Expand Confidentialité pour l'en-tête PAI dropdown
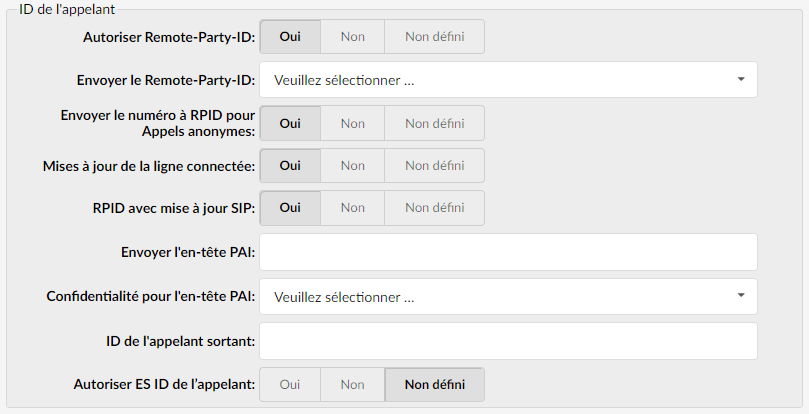Image resolution: width=809 pixels, height=414 pixels. click(x=508, y=296)
